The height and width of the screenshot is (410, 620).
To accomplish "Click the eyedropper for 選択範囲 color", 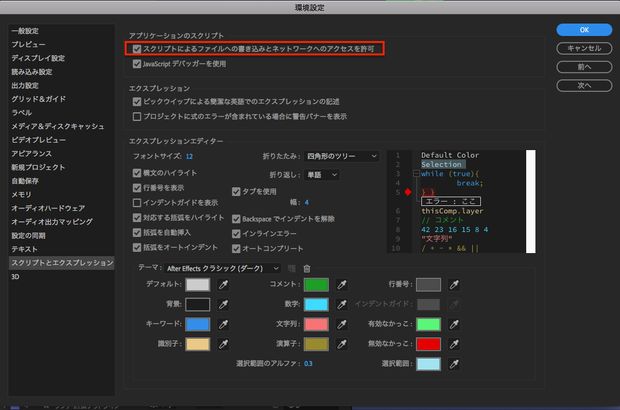I will pos(454,364).
